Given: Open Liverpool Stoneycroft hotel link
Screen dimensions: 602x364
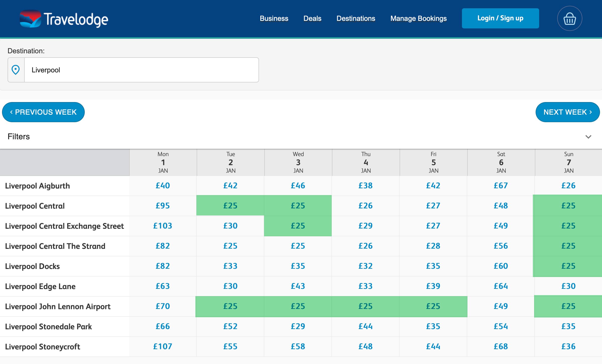Looking at the screenshot, I should (x=42, y=347).
